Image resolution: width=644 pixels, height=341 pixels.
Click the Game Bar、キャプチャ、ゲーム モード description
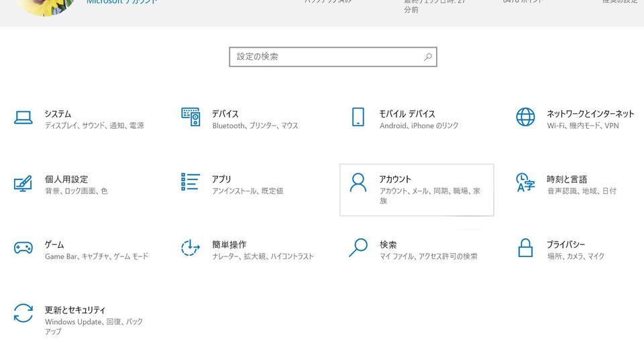point(97,256)
